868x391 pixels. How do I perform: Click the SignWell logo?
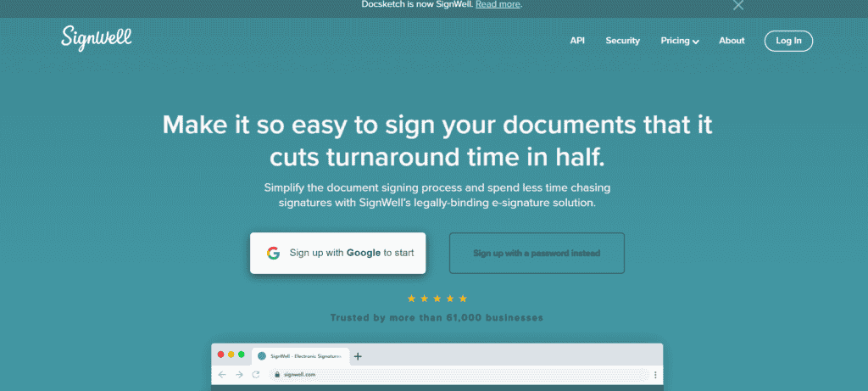(97, 39)
